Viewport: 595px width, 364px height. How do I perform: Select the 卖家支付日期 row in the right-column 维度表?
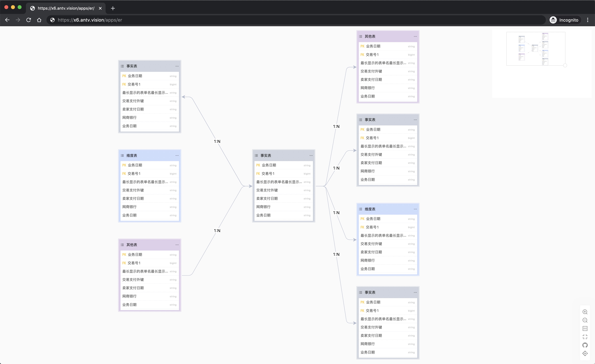click(388, 252)
